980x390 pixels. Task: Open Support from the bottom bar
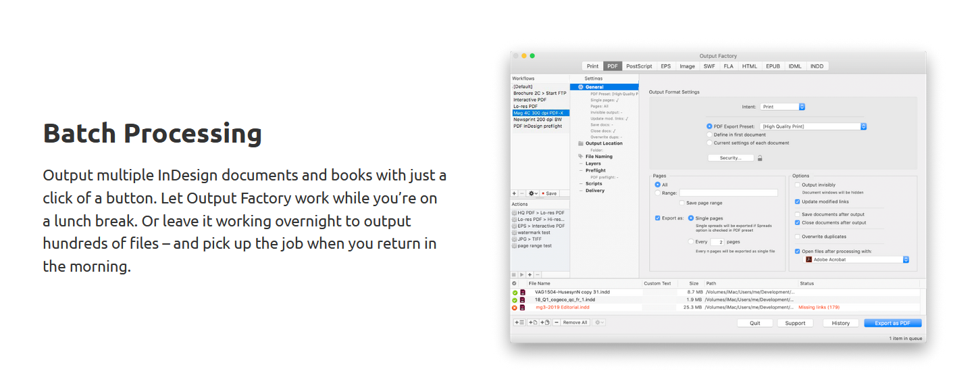(x=795, y=323)
